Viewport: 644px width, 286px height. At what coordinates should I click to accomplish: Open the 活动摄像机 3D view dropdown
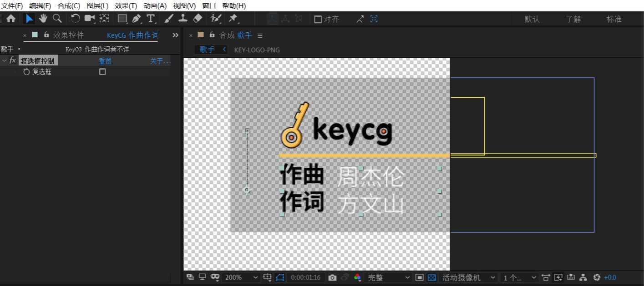tap(468, 277)
